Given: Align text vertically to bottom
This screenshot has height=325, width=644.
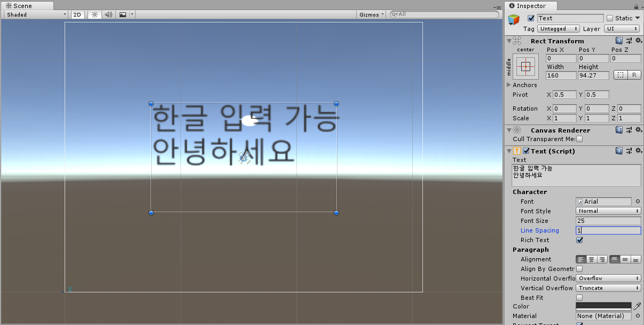Looking at the screenshot, I should [x=635, y=259].
